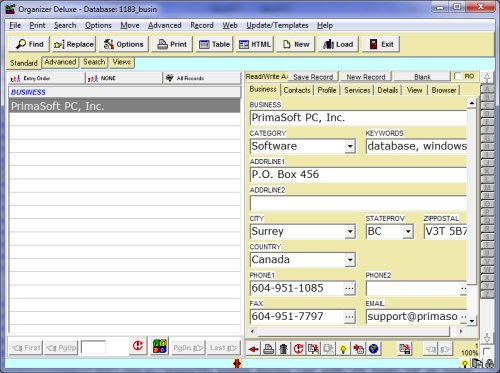
Task: Click the KEYWORDS field containing database, windows
Action: point(416,146)
